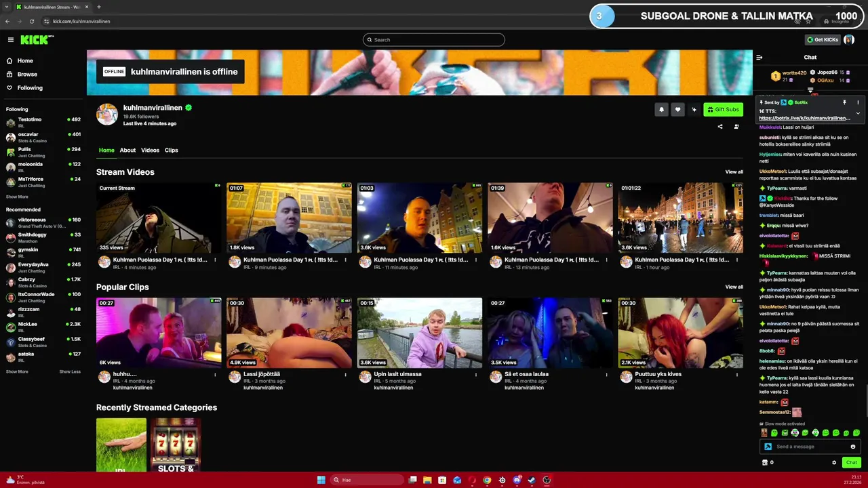Expand the gift leaderboard arrow
The height and width of the screenshot is (488, 868).
810,90
